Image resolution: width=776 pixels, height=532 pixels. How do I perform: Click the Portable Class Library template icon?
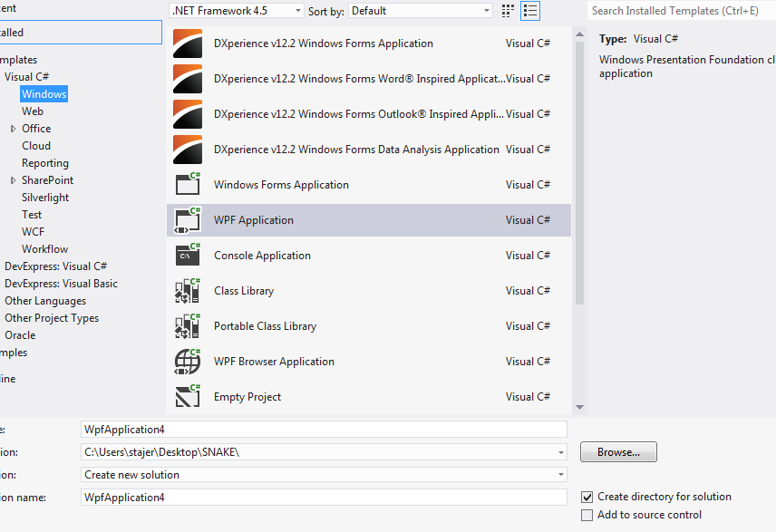[x=188, y=325]
